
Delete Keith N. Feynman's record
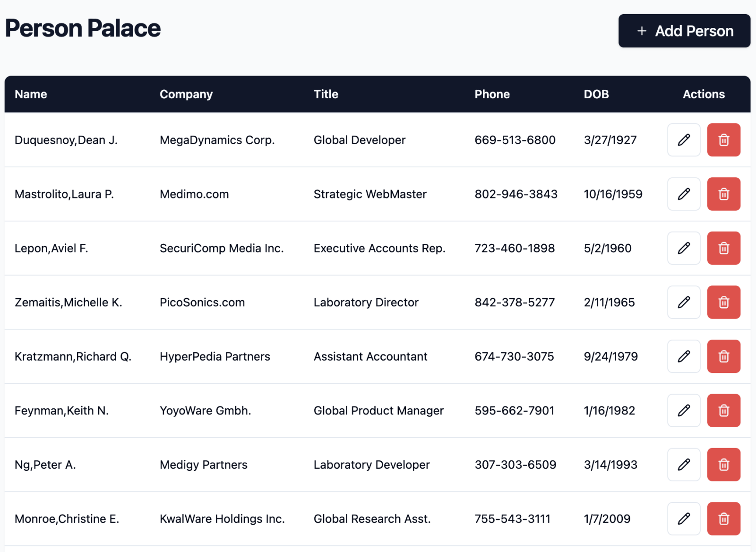(723, 410)
